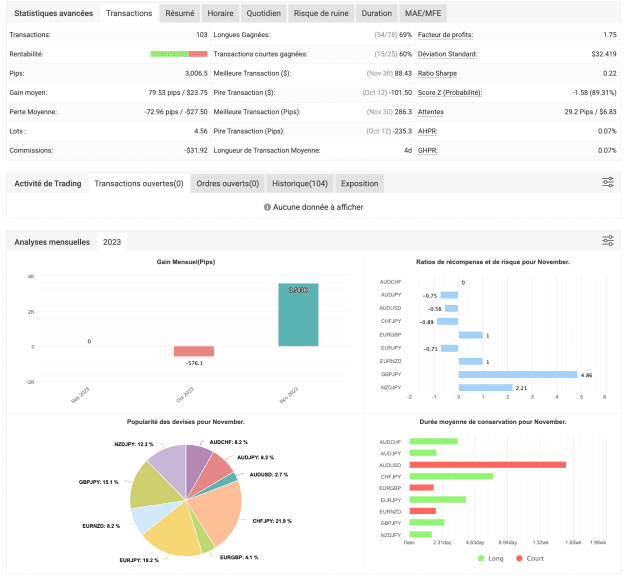Switch to the Résumé tab
Viewport: 625px width, 576px height.
coord(180,13)
